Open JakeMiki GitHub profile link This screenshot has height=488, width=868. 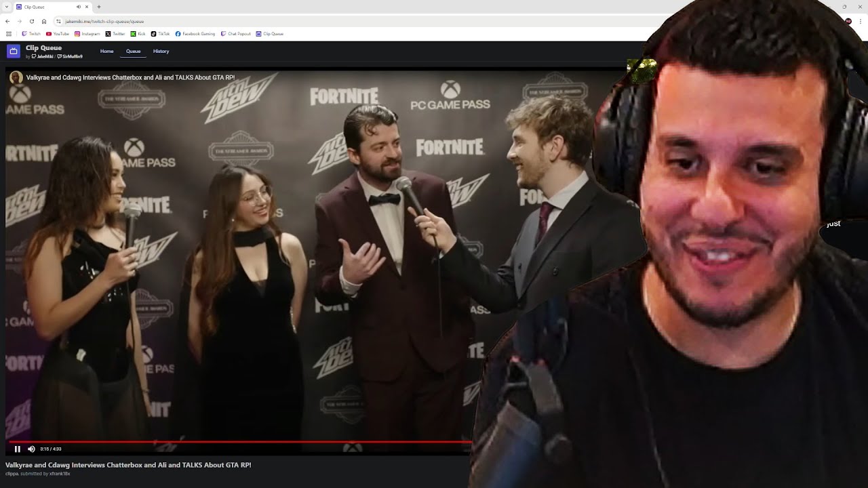click(41, 57)
